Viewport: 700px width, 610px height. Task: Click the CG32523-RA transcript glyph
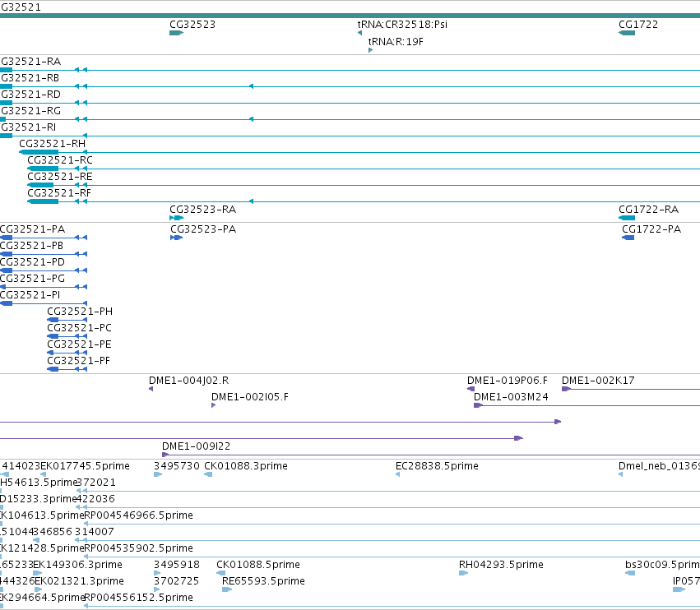pyautogui.click(x=176, y=218)
